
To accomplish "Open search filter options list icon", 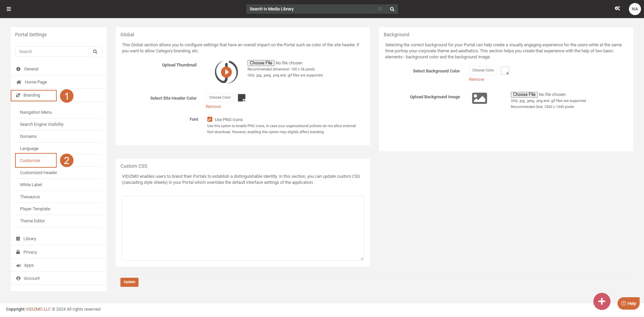I will pyautogui.click(x=380, y=9).
